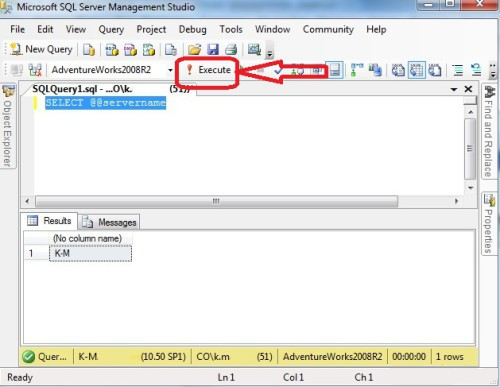Switch to the Messages tab

109,222
